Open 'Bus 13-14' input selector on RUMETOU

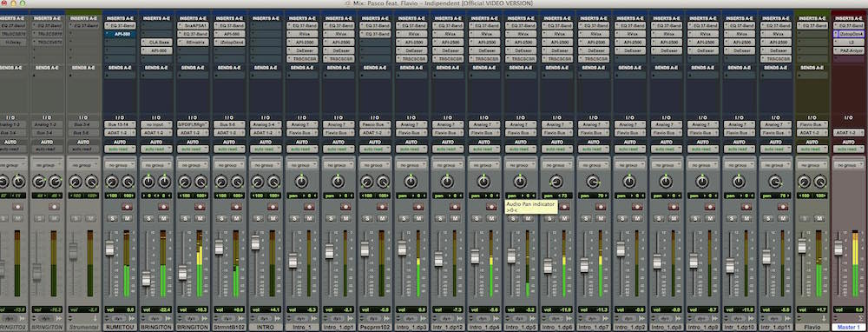120,124
